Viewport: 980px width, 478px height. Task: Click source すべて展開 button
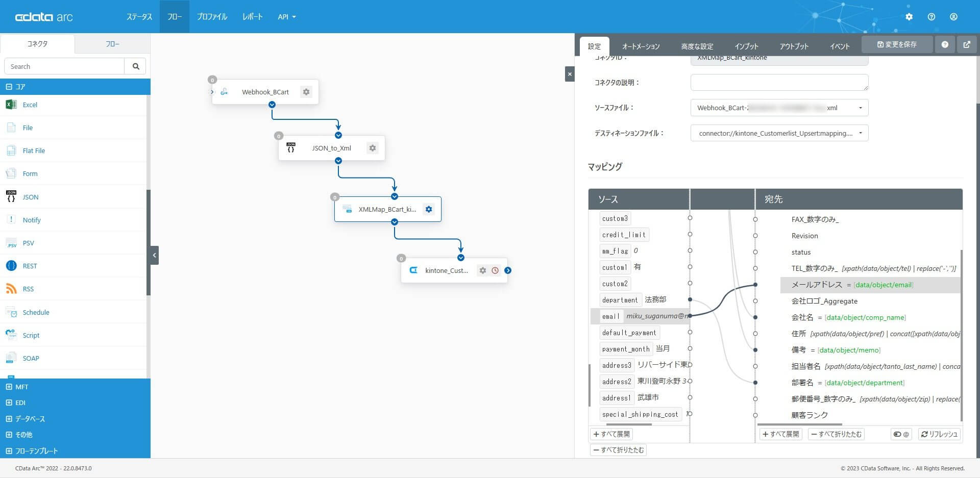(x=611, y=434)
